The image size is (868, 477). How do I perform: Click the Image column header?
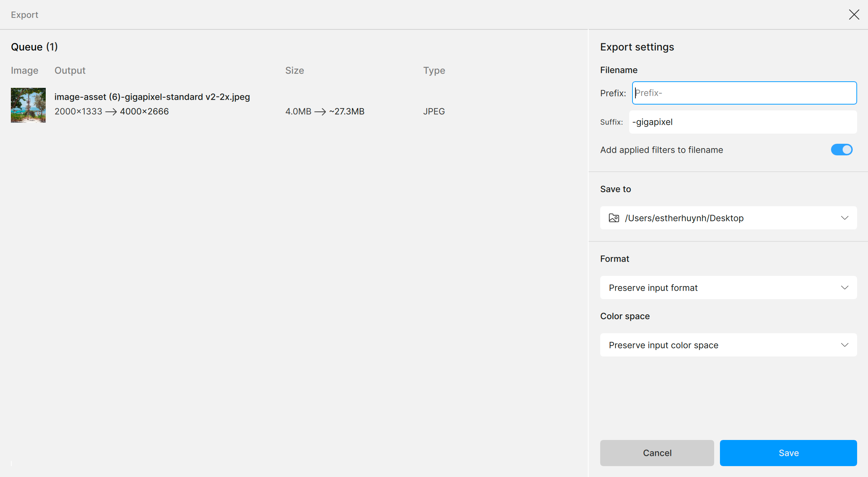(x=24, y=70)
